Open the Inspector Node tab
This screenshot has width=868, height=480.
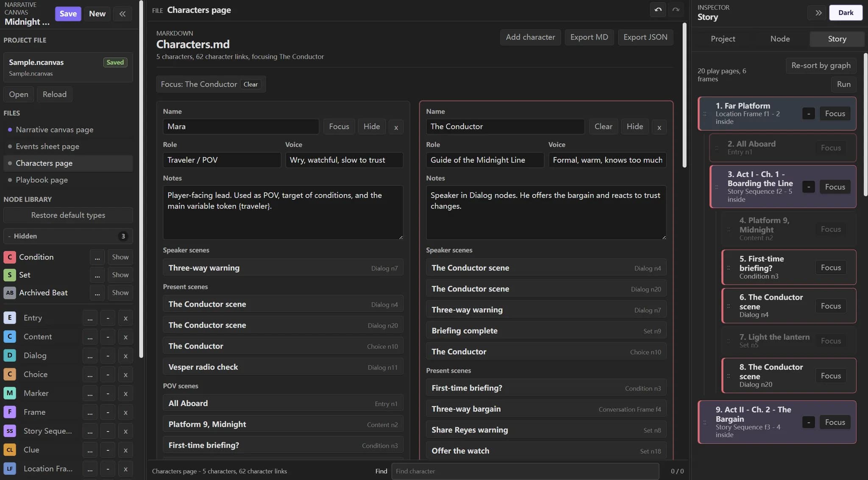click(780, 39)
